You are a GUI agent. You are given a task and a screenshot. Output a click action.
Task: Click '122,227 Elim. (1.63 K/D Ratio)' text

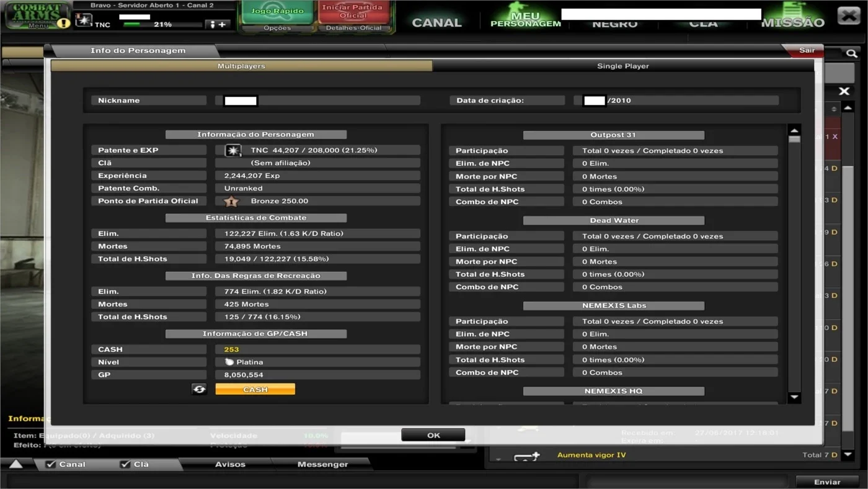click(283, 233)
